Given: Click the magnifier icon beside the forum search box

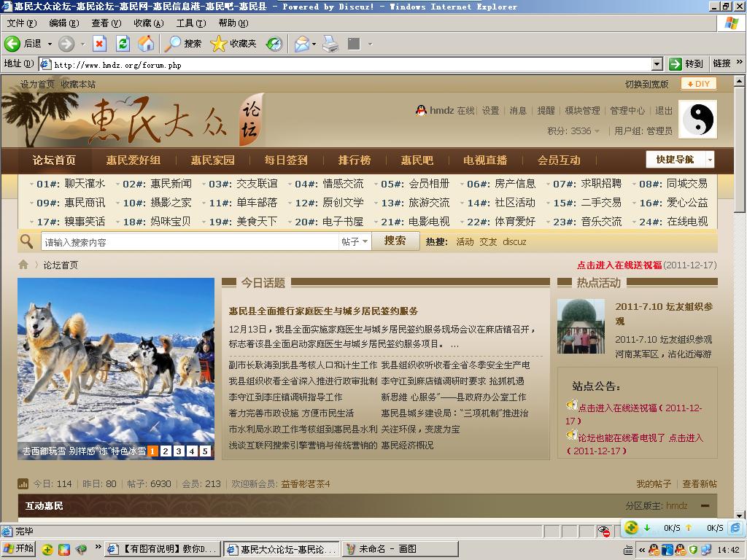Looking at the screenshot, I should pyautogui.click(x=27, y=241).
